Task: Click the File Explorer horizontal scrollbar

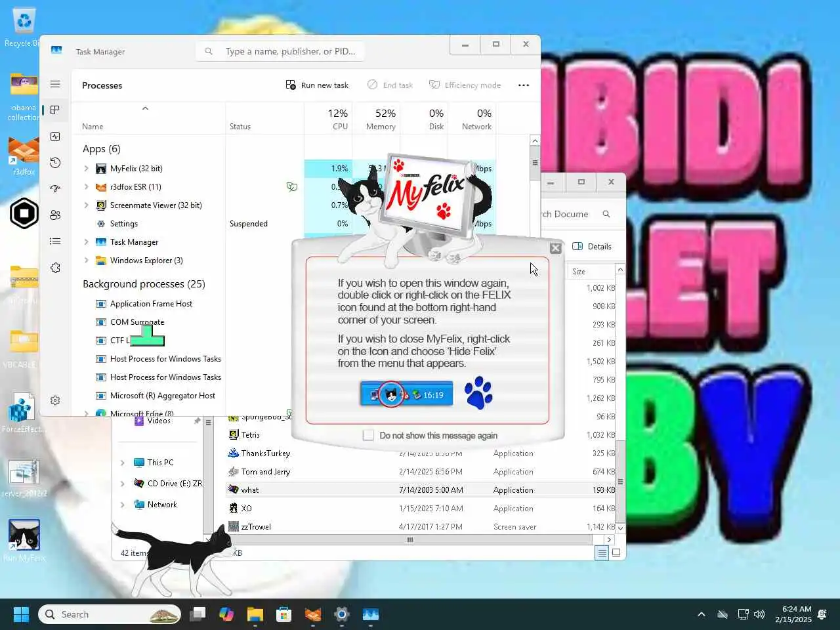Action: click(x=409, y=540)
